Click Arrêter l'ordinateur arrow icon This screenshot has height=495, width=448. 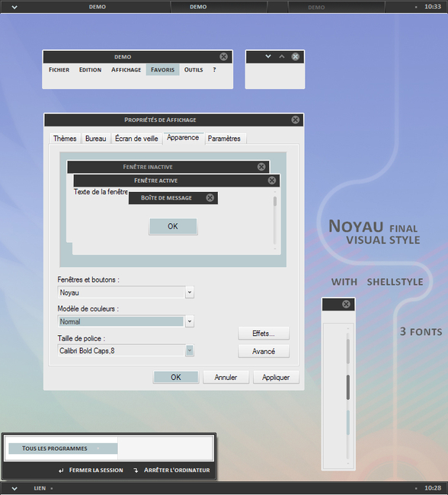click(136, 471)
